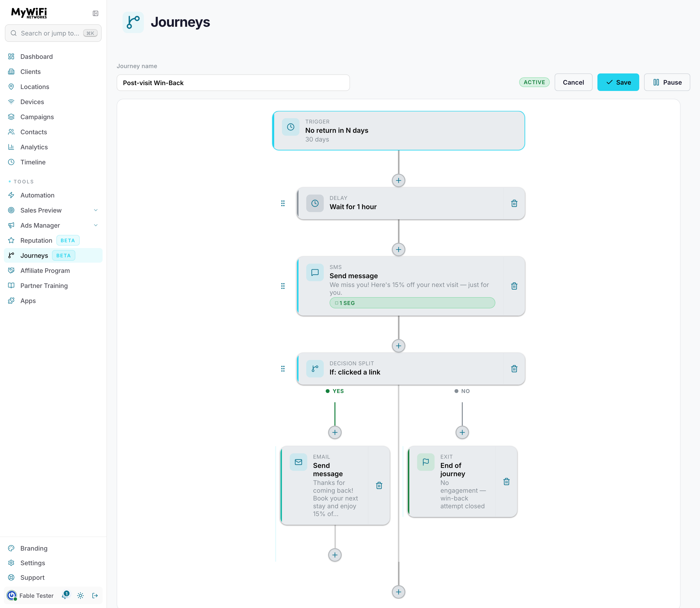Open Partner Training
Viewport: 700px width, 608px height.
53,286
